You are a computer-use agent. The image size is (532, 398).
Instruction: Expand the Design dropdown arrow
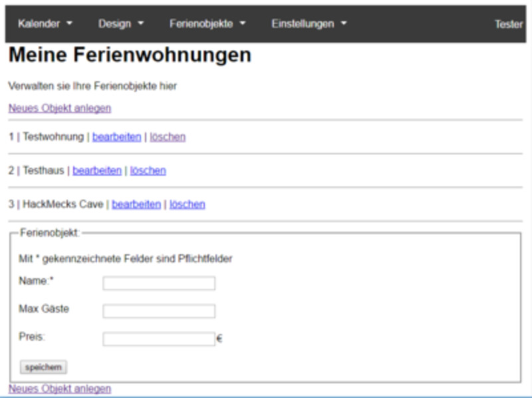coord(140,24)
